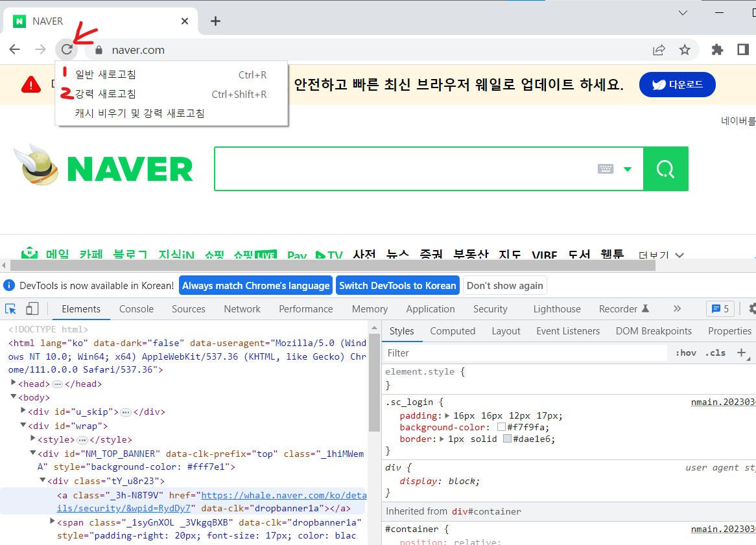Click the whale.naver.com href link in DOM
The height and width of the screenshot is (545, 756).
pyautogui.click(x=283, y=495)
